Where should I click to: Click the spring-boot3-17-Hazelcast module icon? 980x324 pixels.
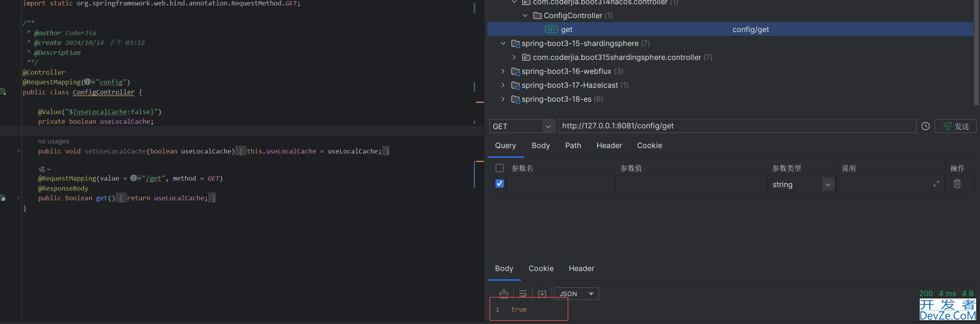pos(515,85)
